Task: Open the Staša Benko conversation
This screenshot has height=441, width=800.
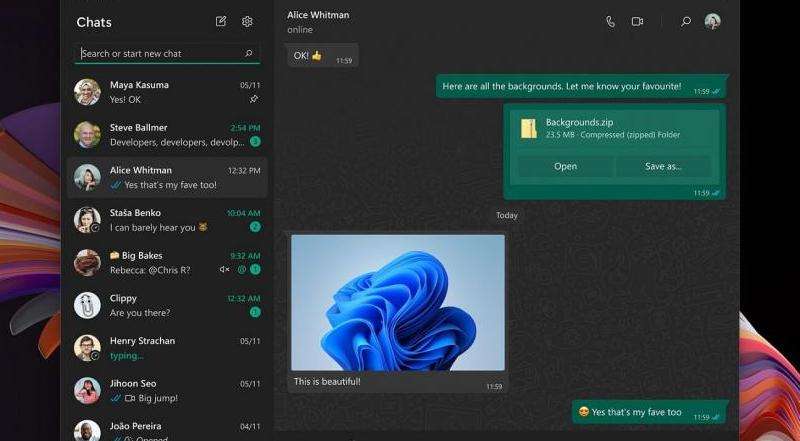Action: (x=166, y=220)
